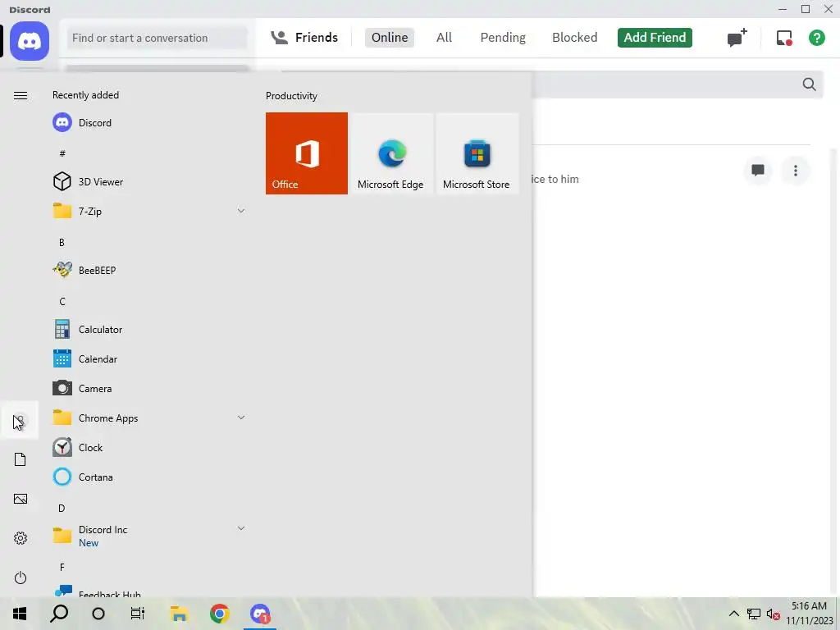Switch to the All friends tab
The height and width of the screenshot is (630, 840).
pos(444,38)
